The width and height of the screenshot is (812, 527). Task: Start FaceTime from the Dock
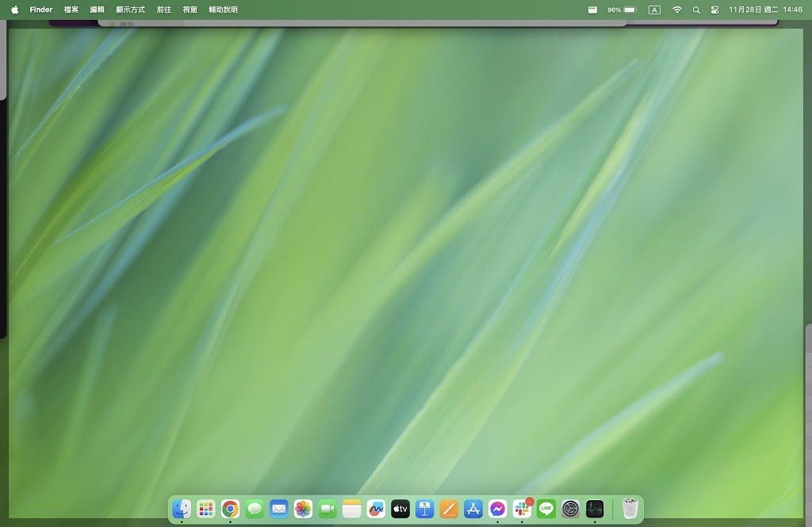pos(327,509)
